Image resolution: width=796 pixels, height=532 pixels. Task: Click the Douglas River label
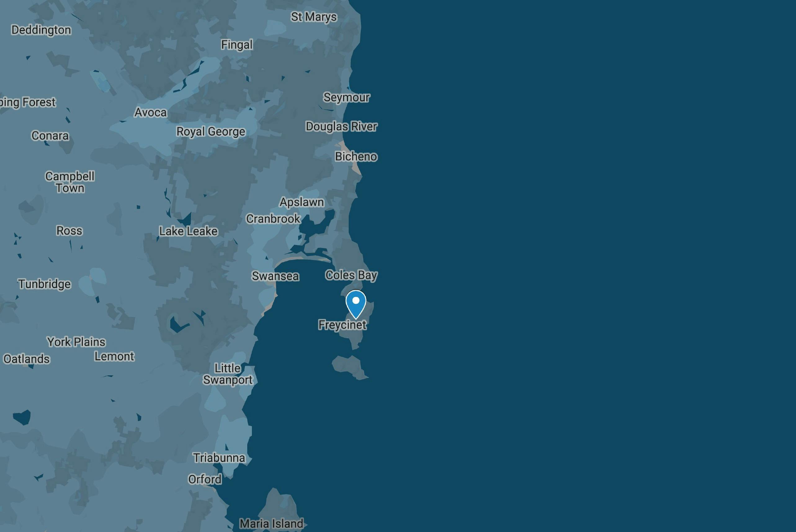(341, 126)
